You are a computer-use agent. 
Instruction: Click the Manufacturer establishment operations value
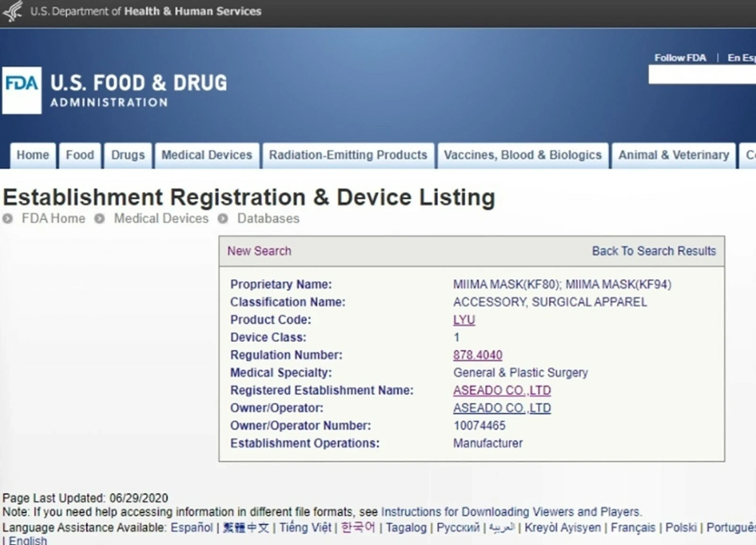pyautogui.click(x=488, y=443)
